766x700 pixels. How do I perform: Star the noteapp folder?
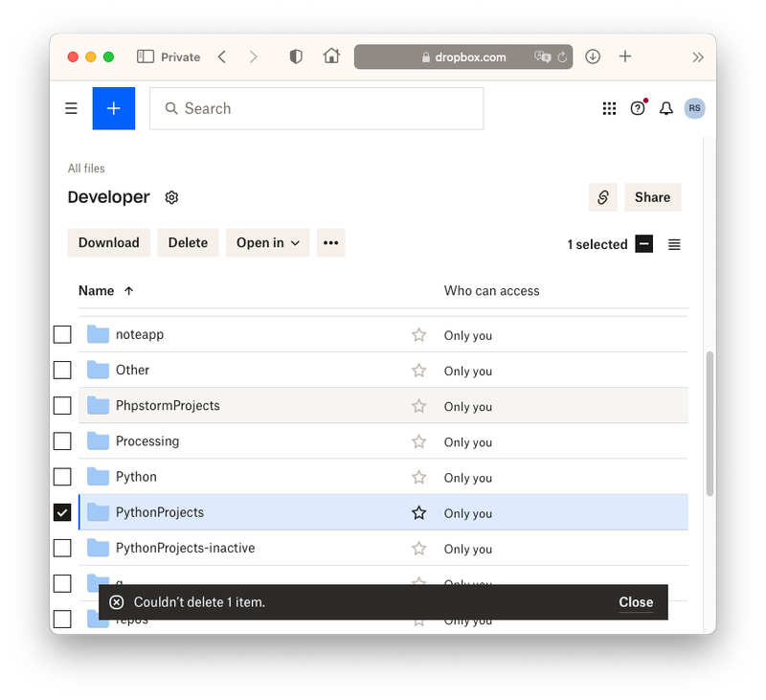pyautogui.click(x=418, y=335)
